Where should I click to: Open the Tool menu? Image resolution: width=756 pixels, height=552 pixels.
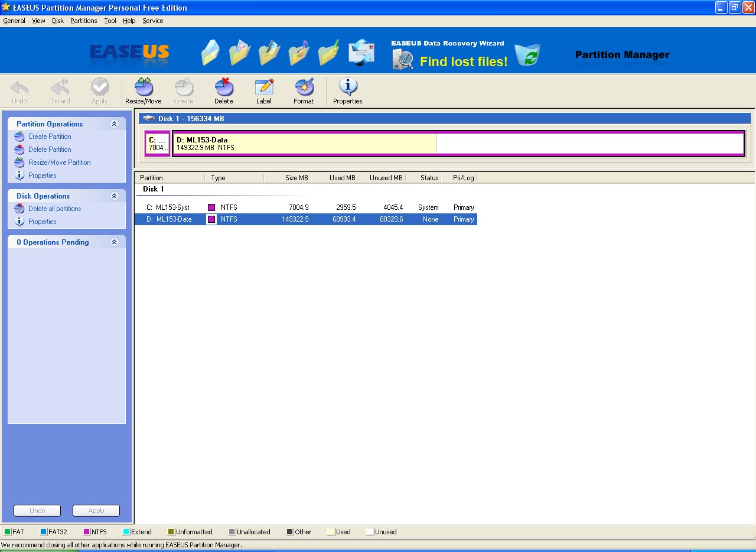pos(110,21)
